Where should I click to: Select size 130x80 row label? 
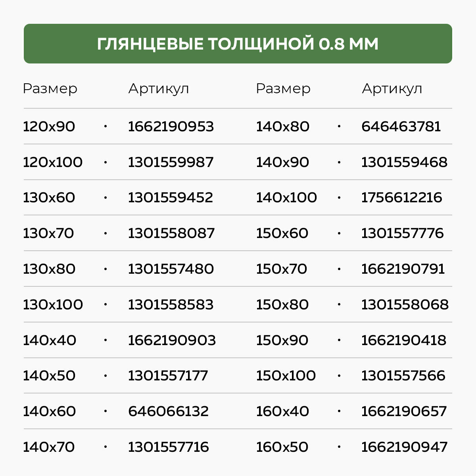pos(49,269)
